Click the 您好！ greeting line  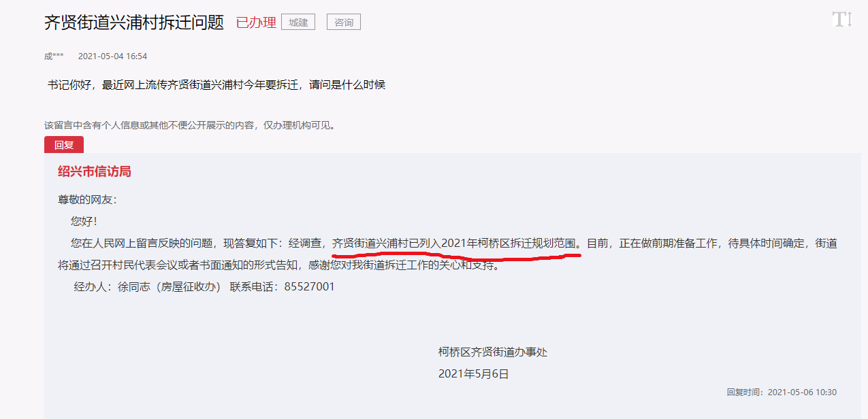[x=84, y=222]
